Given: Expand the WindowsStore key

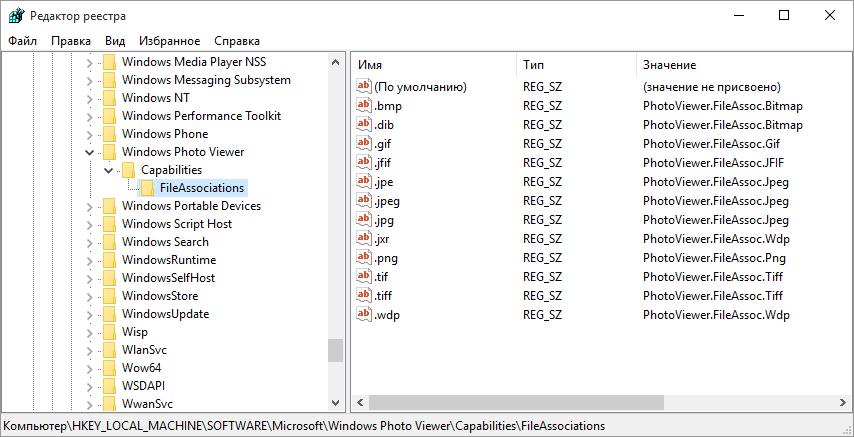Looking at the screenshot, I should [x=90, y=296].
